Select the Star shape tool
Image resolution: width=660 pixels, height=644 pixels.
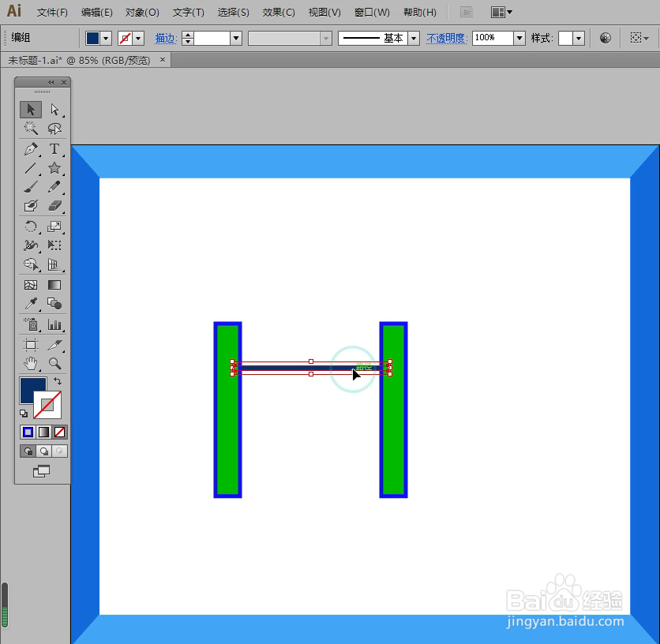coord(54,168)
